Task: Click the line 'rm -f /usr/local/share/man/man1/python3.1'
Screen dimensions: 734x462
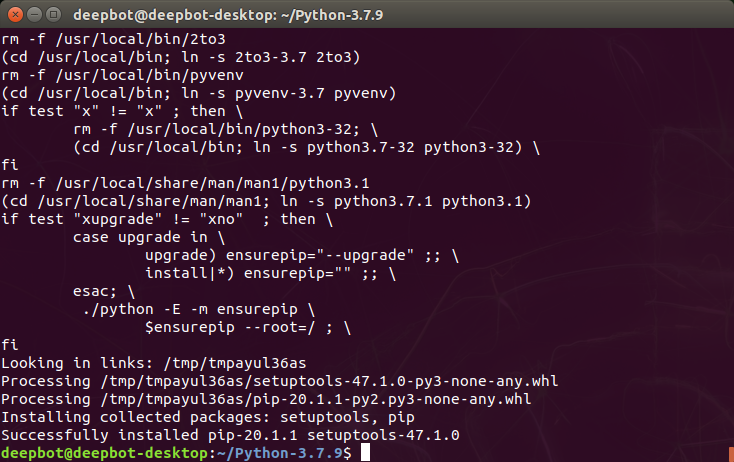Action: (x=185, y=183)
